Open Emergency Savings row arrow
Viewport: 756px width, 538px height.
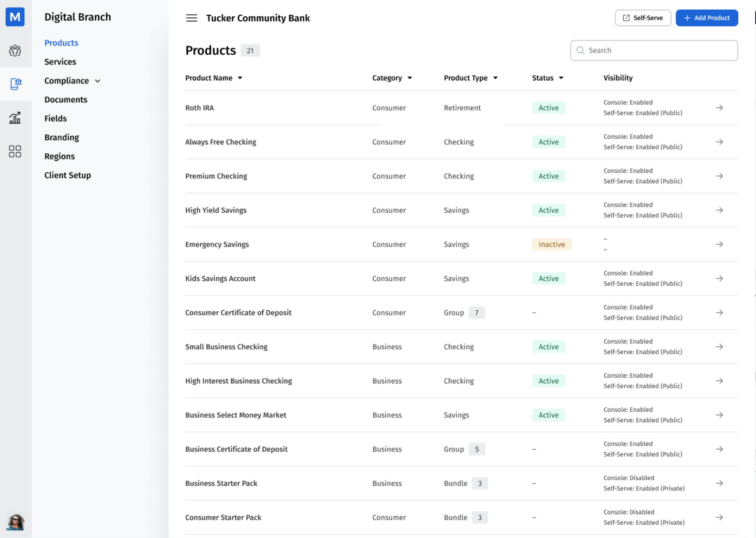pos(719,244)
